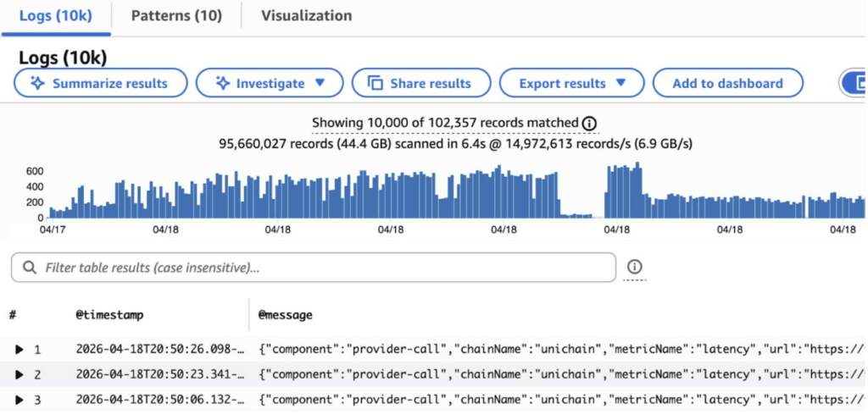Switch to the Patterns (10) tab

pos(176,15)
